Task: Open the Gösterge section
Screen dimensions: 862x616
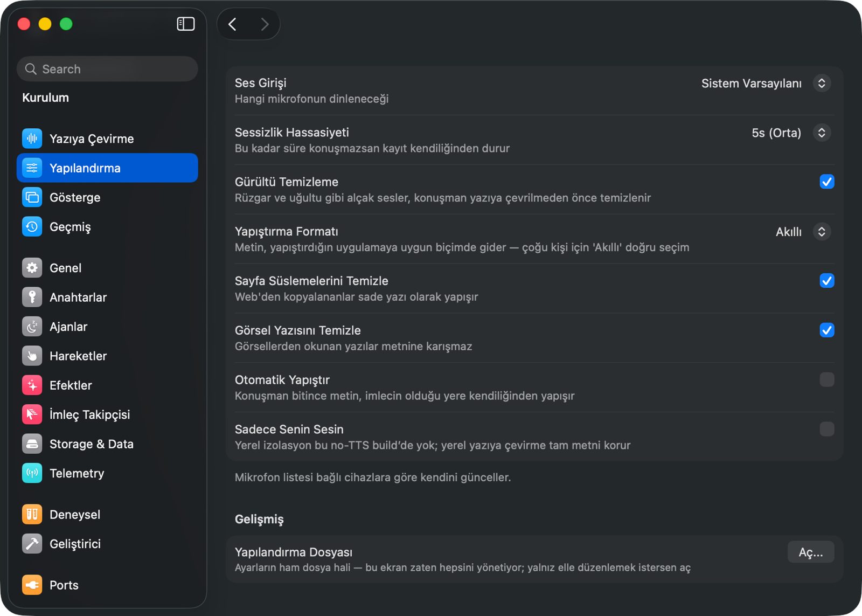Action: coord(107,197)
